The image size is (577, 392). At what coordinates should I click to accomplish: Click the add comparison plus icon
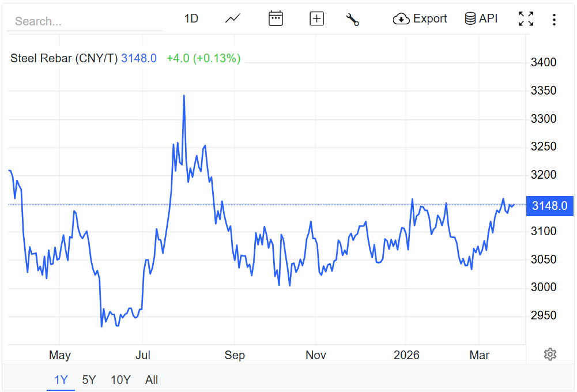tap(316, 18)
